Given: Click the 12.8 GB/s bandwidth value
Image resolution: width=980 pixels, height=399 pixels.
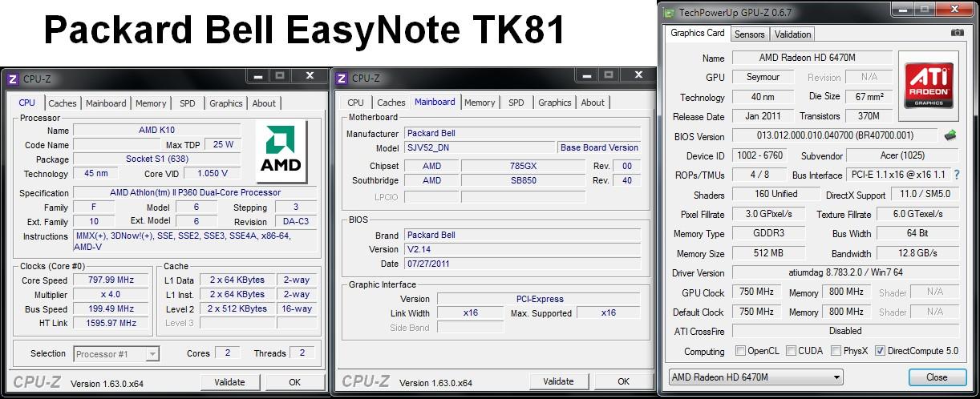Looking at the screenshot, I should point(917,253).
